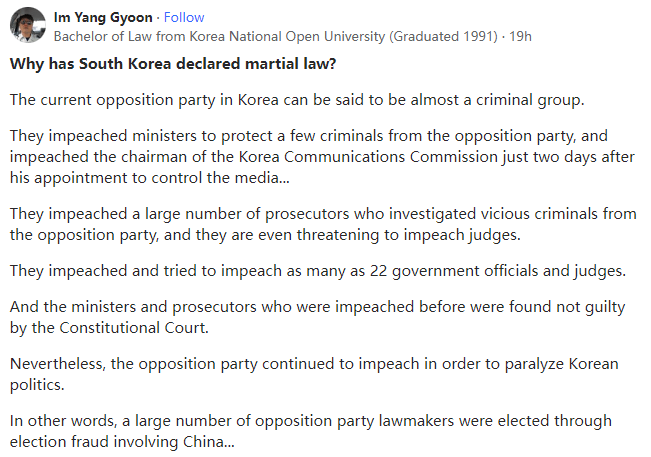Open Im Yang Gyoon's profile picture

click(28, 25)
